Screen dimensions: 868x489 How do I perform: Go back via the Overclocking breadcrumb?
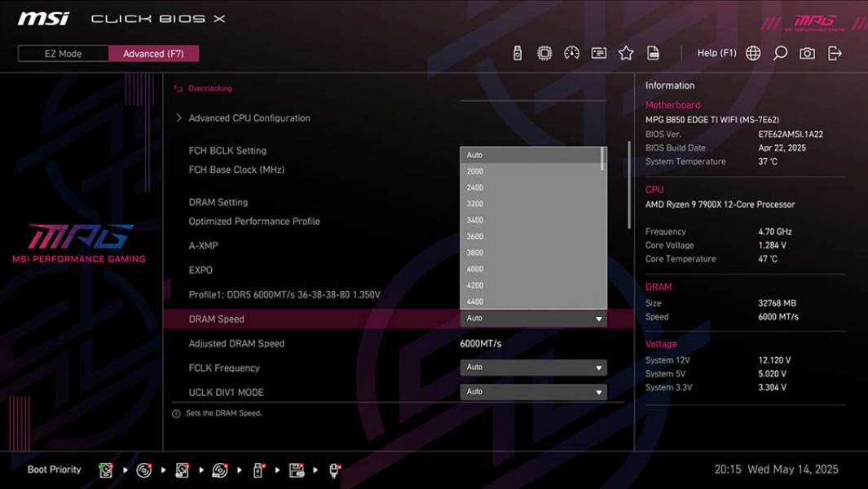(209, 89)
